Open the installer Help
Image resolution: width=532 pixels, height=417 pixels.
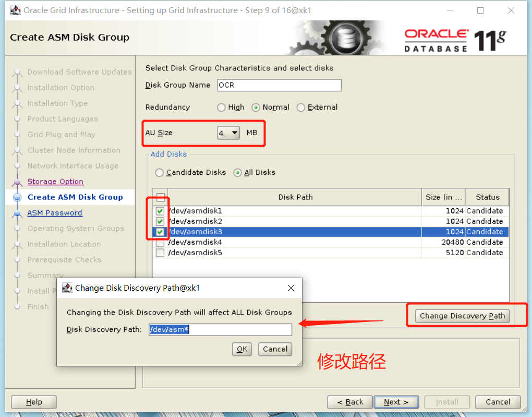[34, 402]
